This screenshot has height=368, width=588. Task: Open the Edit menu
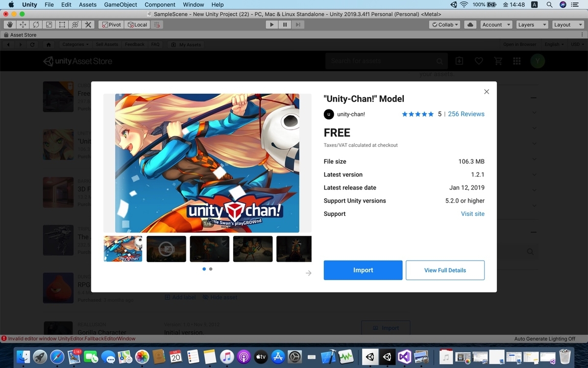click(x=66, y=4)
